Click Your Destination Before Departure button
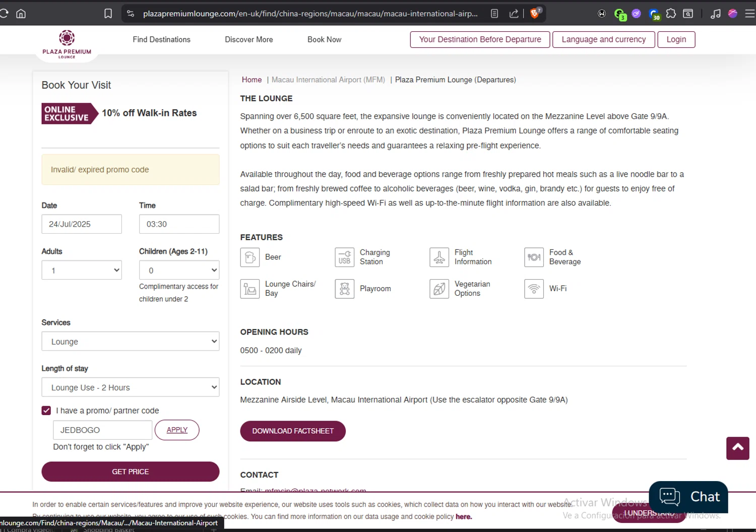This screenshot has height=532, width=756. (480, 39)
